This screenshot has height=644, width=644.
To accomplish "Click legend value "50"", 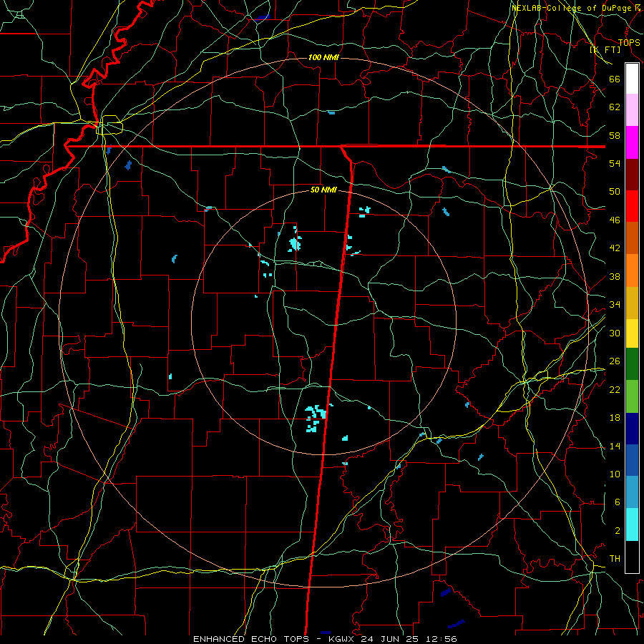I will pyautogui.click(x=615, y=191).
